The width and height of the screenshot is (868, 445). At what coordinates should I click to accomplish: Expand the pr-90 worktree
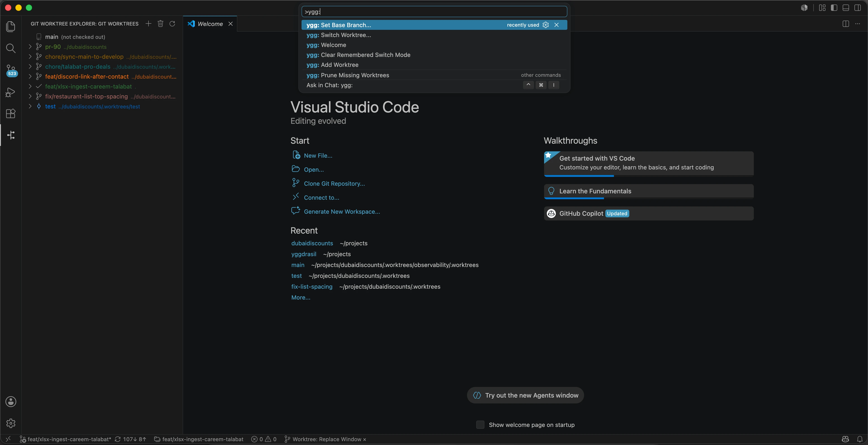(x=30, y=47)
